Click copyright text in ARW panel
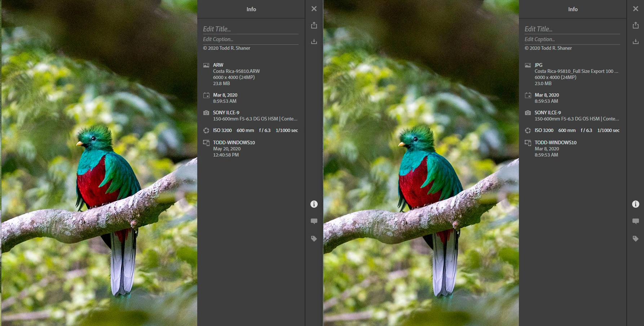The image size is (644, 326). tap(226, 48)
